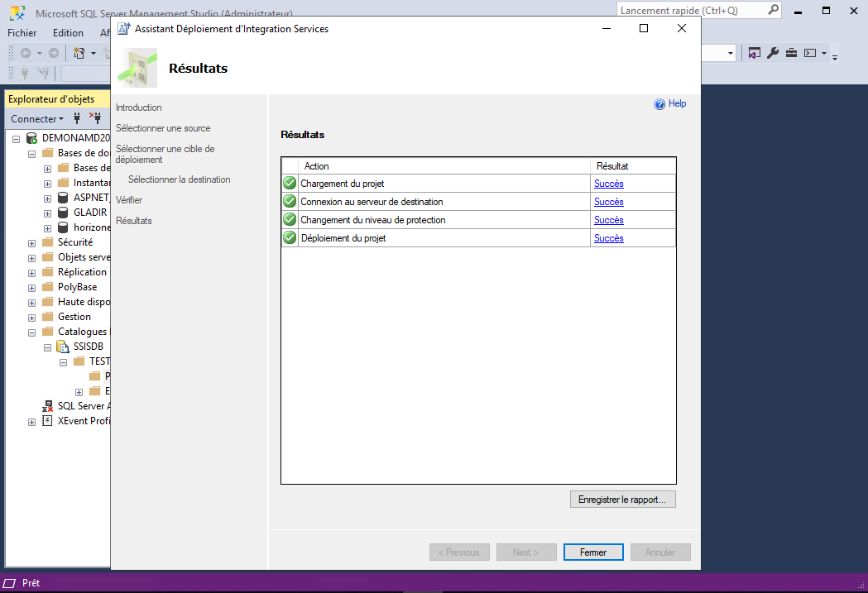868x593 pixels.
Task: Open Succès link for Déploiement du projet
Action: pos(608,238)
